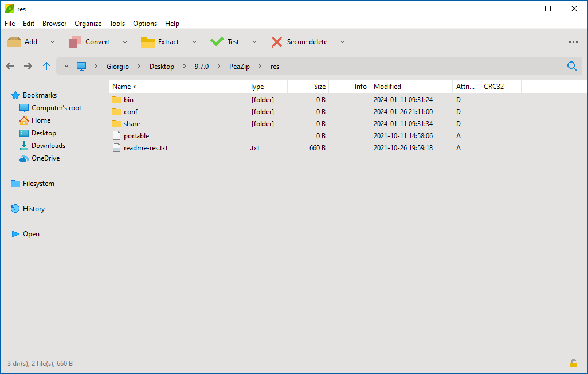
Task: Open the File menu
Action: (10, 24)
